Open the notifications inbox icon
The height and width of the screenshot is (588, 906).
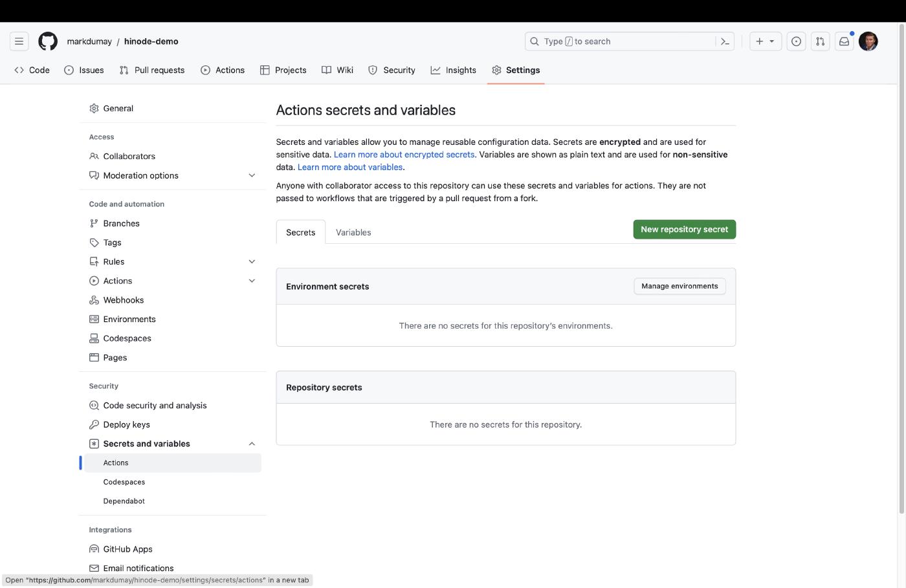[x=844, y=41]
